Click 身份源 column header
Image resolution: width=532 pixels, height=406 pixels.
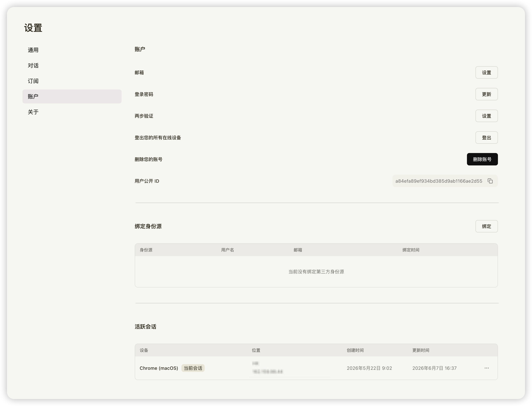146,250
